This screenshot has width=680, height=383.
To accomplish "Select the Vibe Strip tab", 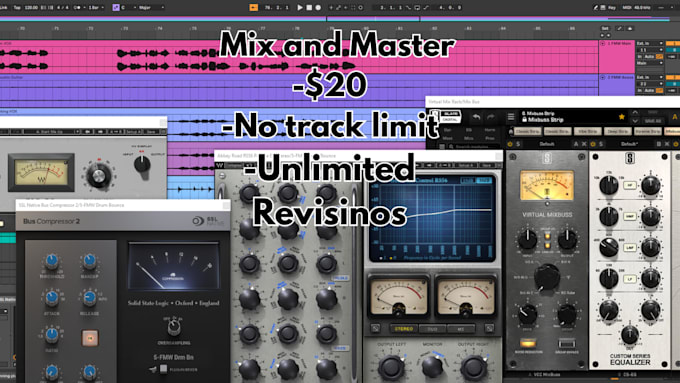I will (x=587, y=131).
